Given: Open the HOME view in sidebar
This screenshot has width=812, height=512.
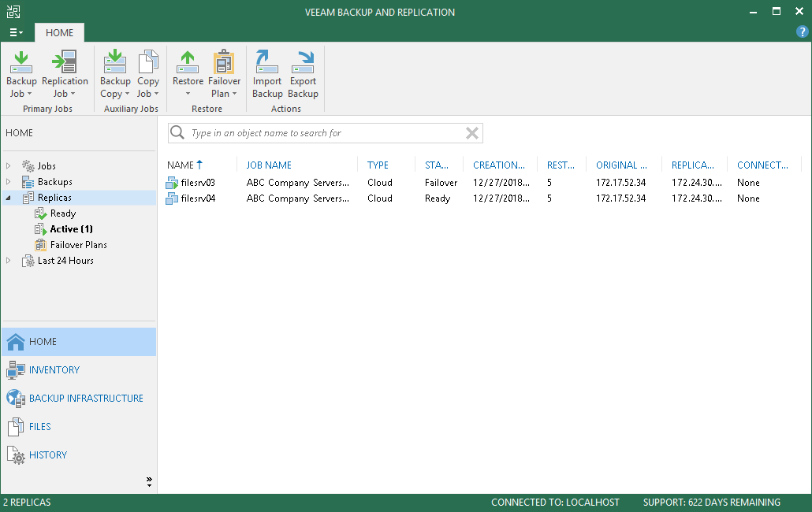Looking at the screenshot, I should (x=79, y=342).
